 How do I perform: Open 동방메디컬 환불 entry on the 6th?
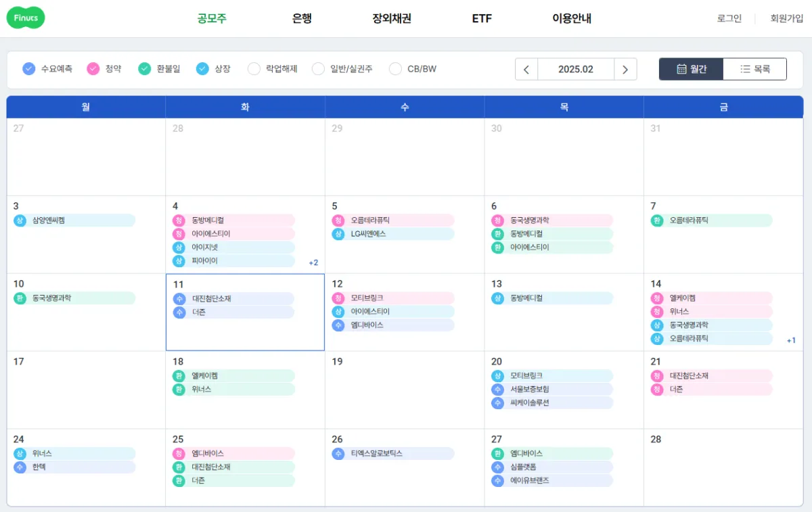click(552, 234)
